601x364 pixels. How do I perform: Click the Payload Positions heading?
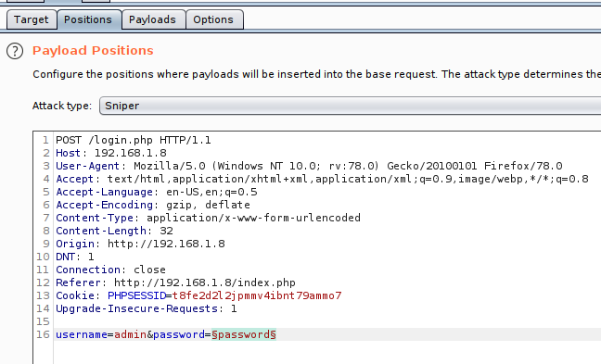click(93, 51)
